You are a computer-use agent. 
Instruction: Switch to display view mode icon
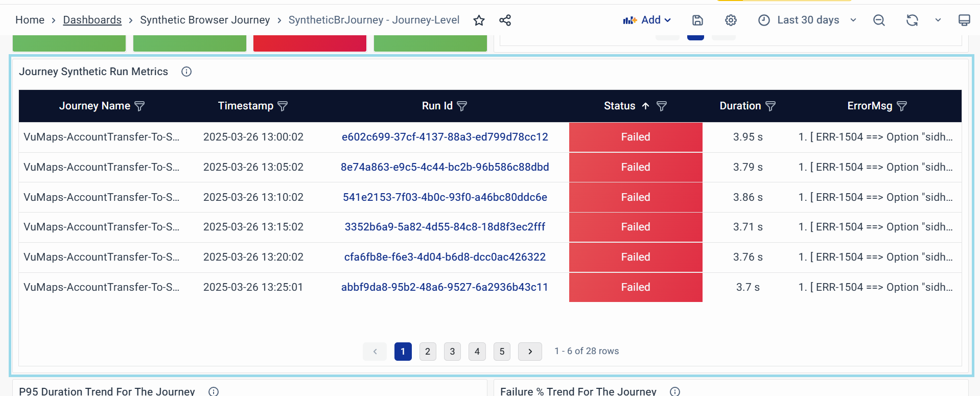pos(964,20)
